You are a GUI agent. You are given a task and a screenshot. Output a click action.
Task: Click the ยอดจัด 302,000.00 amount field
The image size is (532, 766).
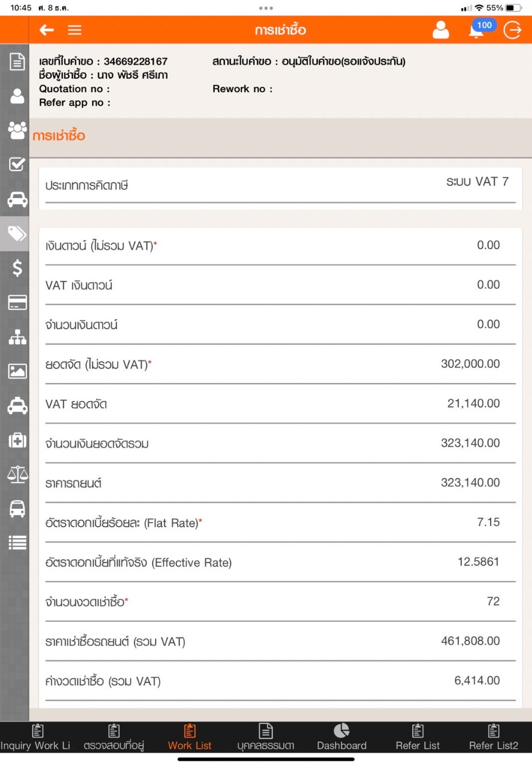(470, 364)
